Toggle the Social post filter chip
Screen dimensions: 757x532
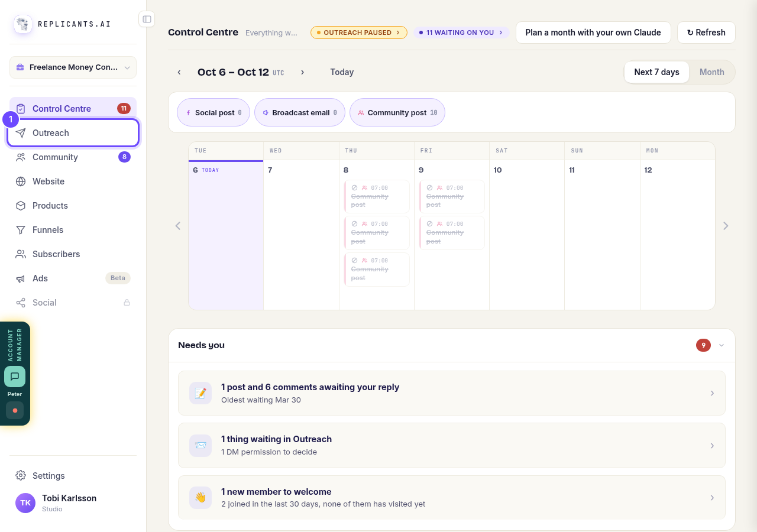(213, 112)
